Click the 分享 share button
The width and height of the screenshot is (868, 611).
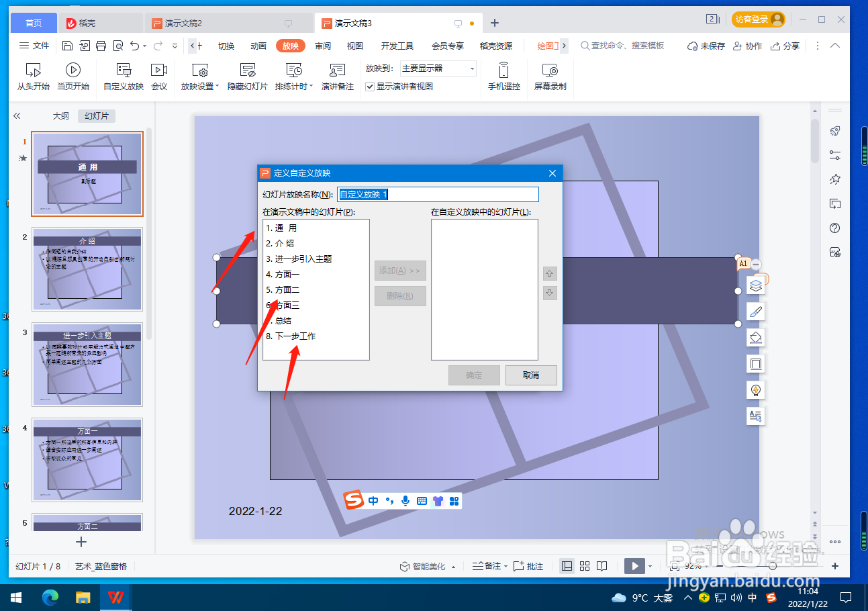tap(785, 46)
